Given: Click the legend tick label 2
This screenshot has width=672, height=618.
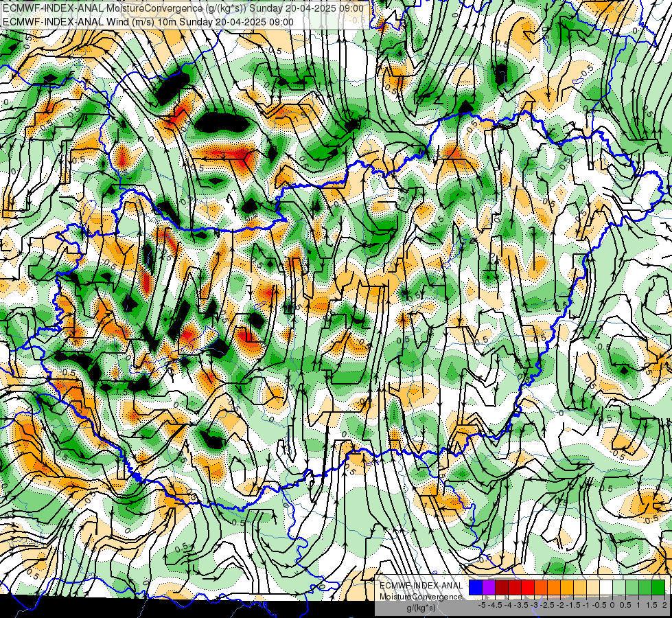Looking at the screenshot, I should point(664,605).
